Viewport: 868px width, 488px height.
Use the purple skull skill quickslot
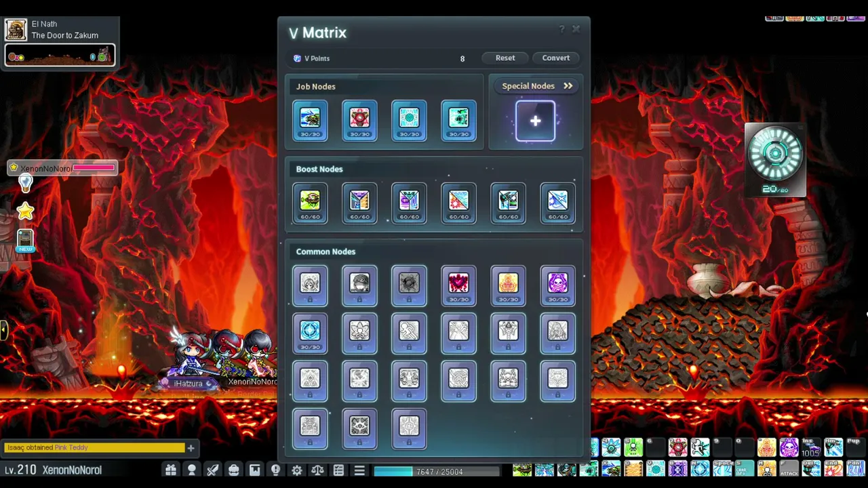click(789, 447)
